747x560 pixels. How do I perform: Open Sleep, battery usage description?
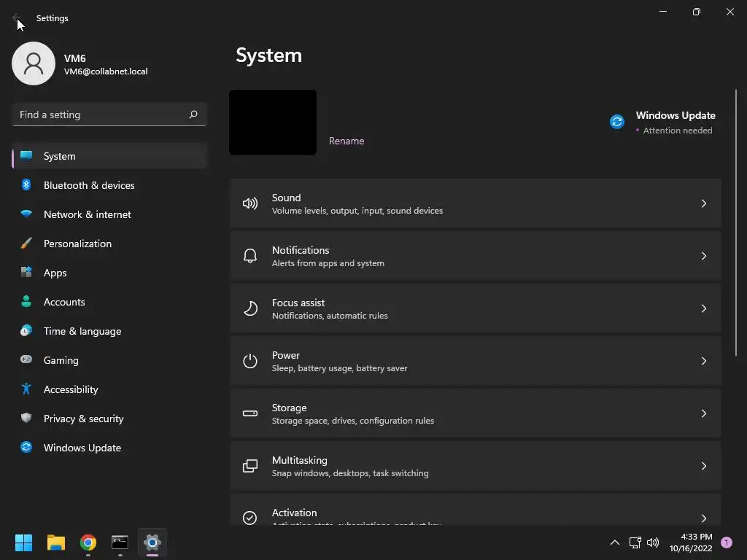(x=340, y=368)
